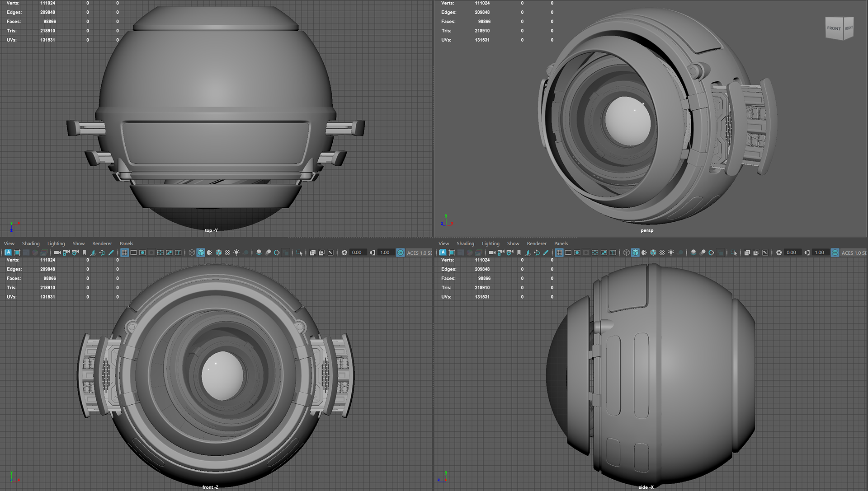Screen dimensions: 868x491
Task: Click grease pencil icon in front panel
Action: (111, 253)
